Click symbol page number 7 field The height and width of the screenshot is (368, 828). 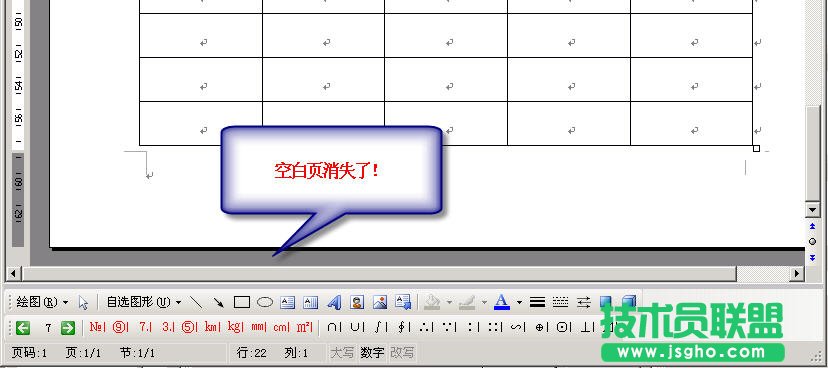pos(48,328)
